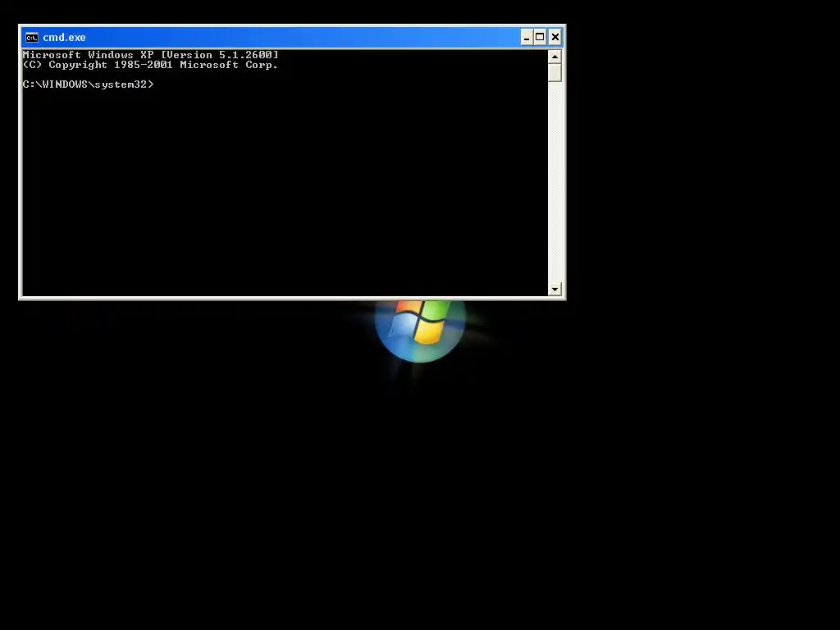Minimize the cmd.exe window
The width and height of the screenshot is (840, 630).
coord(527,37)
